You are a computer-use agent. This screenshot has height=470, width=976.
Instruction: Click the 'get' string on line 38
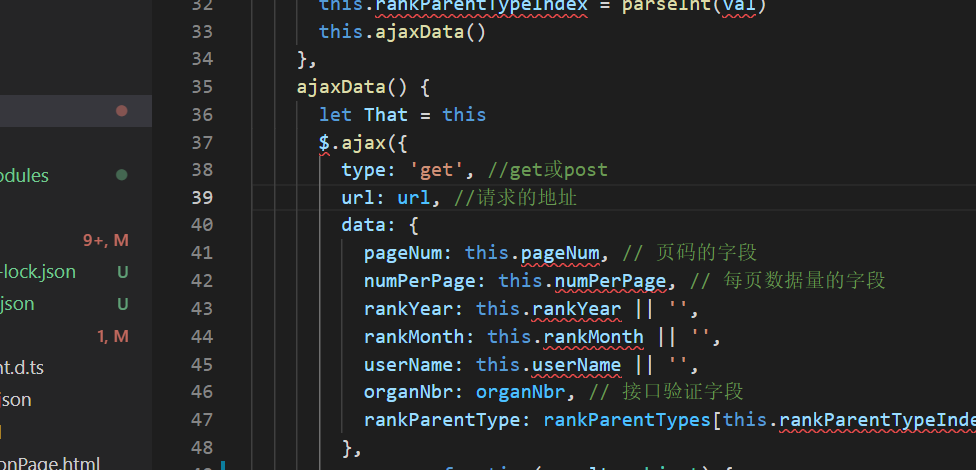pos(436,170)
